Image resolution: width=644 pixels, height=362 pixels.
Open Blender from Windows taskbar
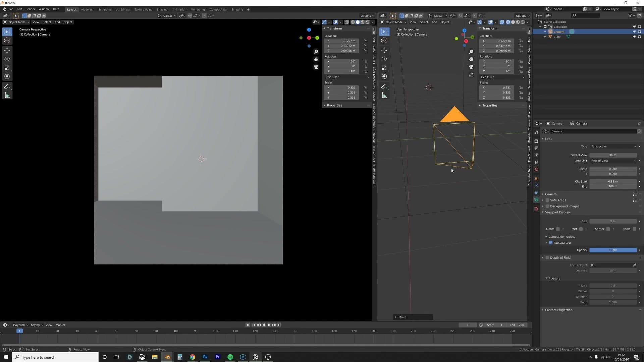(167, 357)
